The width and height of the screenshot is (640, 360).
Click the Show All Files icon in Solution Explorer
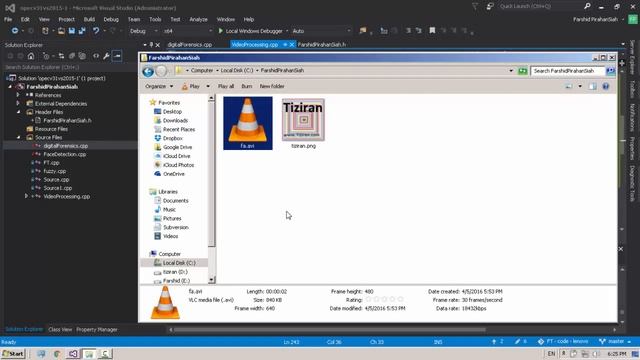coord(82,56)
